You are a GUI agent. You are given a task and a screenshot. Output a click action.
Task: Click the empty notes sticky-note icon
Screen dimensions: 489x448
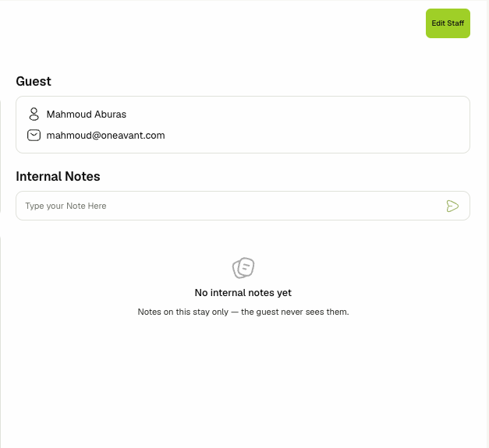tap(243, 267)
